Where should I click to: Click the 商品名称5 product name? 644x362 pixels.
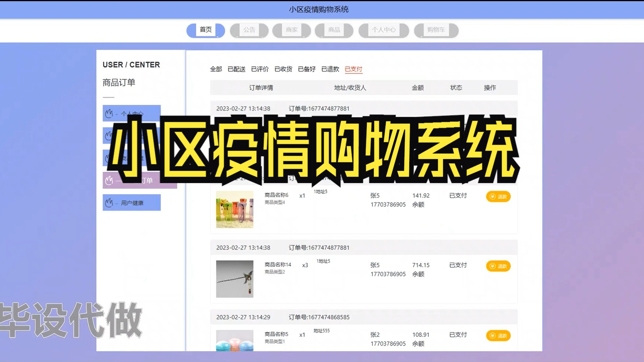(276, 334)
